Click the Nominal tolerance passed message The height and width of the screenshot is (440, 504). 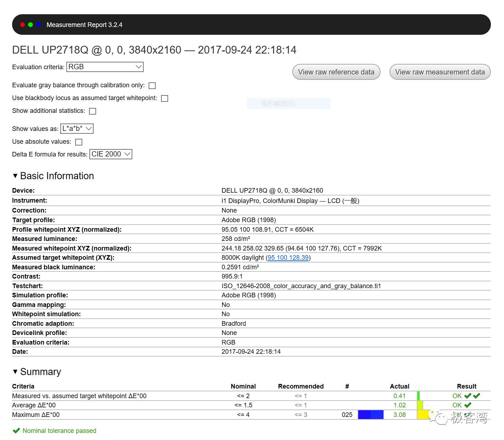coord(60,431)
